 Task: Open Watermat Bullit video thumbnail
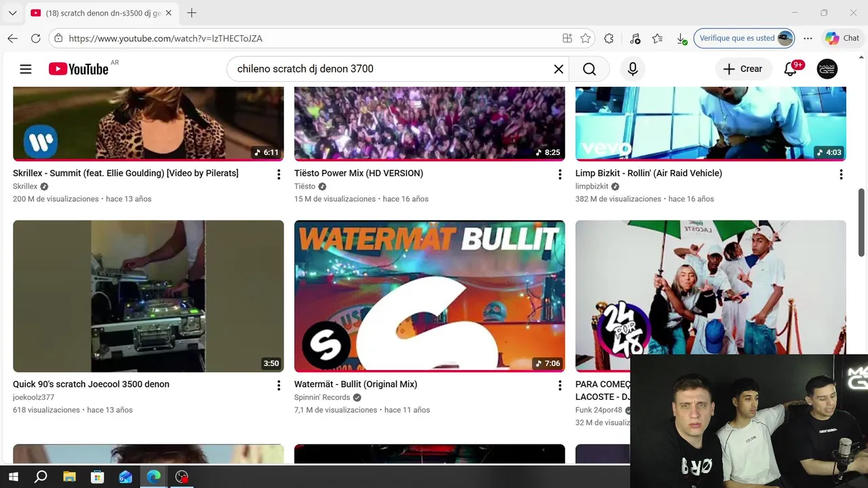(x=429, y=296)
